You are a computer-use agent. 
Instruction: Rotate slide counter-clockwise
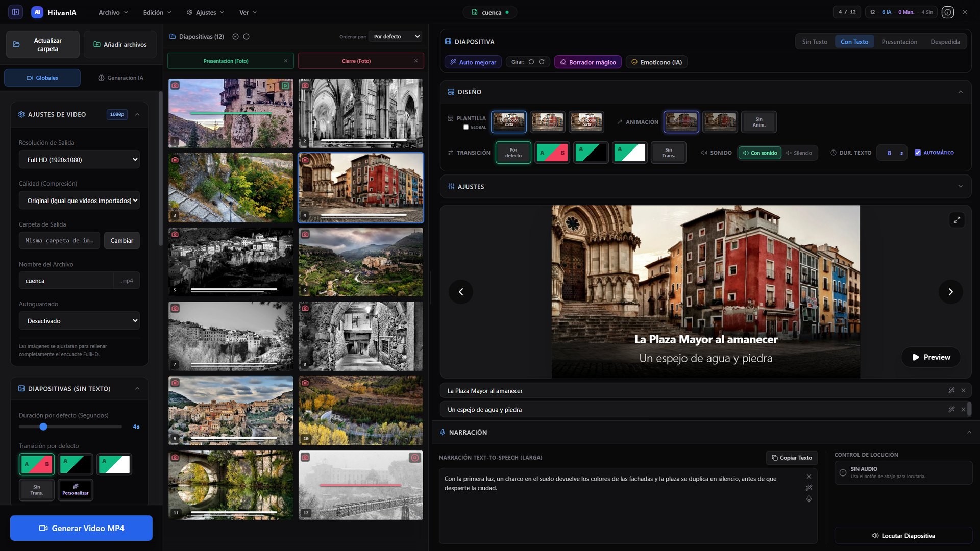(531, 62)
